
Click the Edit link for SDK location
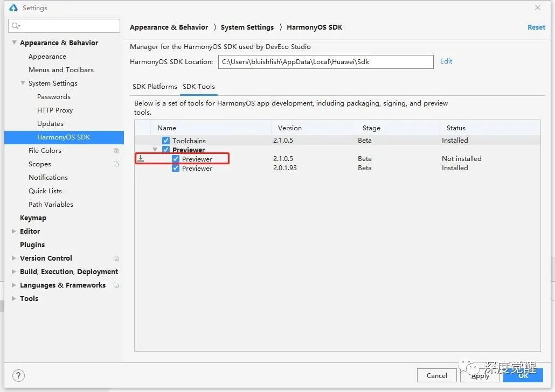coord(446,61)
